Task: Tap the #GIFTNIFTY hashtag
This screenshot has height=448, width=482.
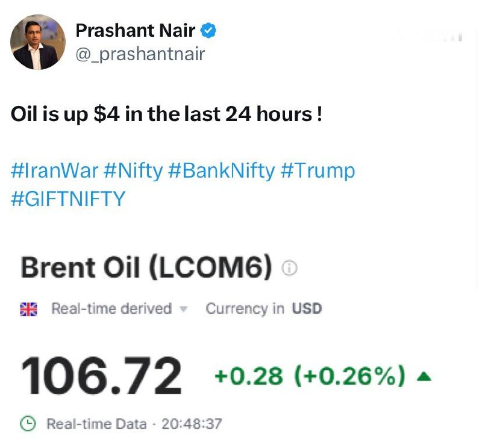Action: [68, 199]
